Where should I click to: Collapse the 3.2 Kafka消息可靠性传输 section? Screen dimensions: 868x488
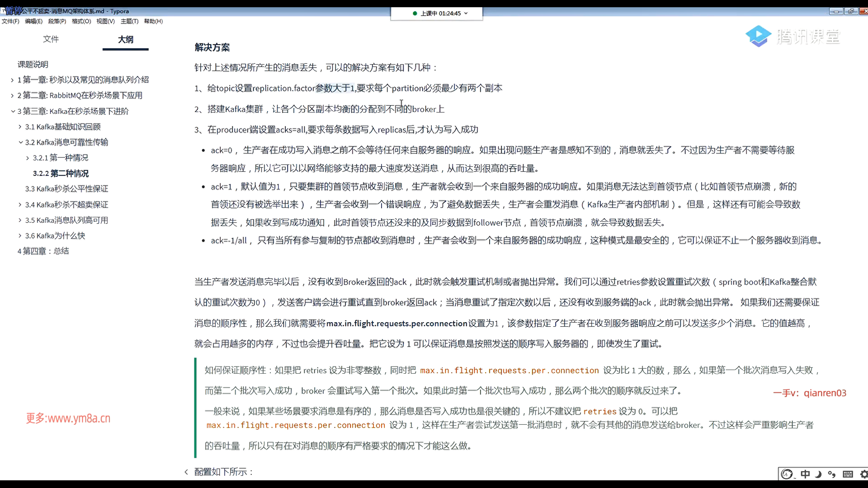coord(20,142)
